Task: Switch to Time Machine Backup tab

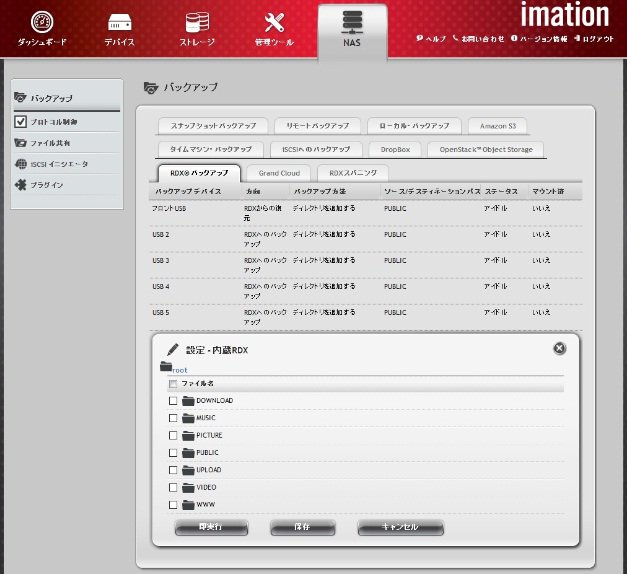Action: 211,150
